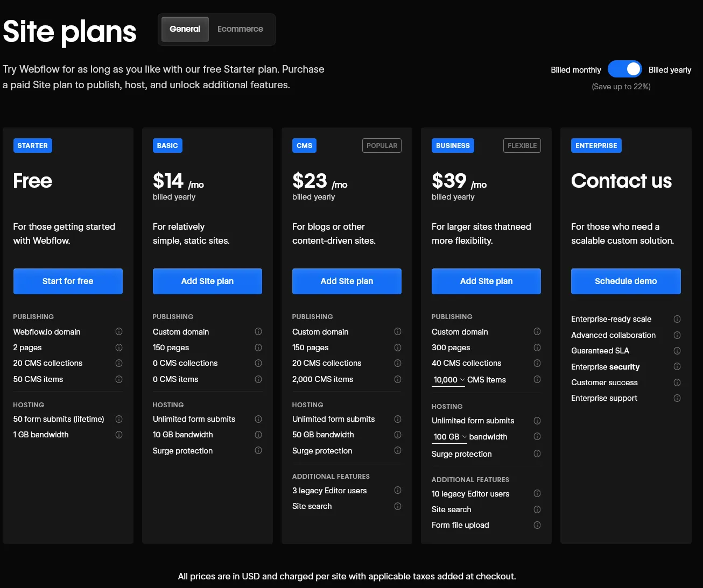
Task: Click info icon for Basic Custom domain
Action: (x=258, y=331)
